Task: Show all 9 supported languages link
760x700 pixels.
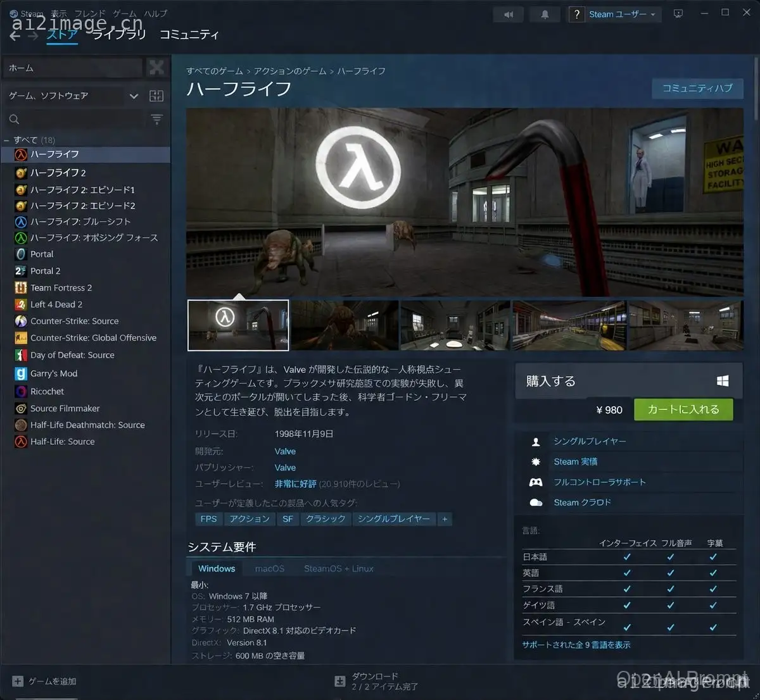Action: point(576,645)
